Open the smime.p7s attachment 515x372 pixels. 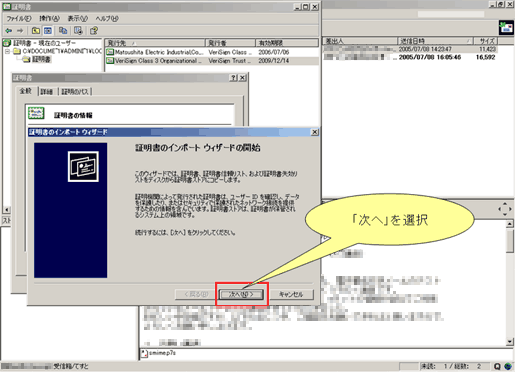tap(158, 353)
